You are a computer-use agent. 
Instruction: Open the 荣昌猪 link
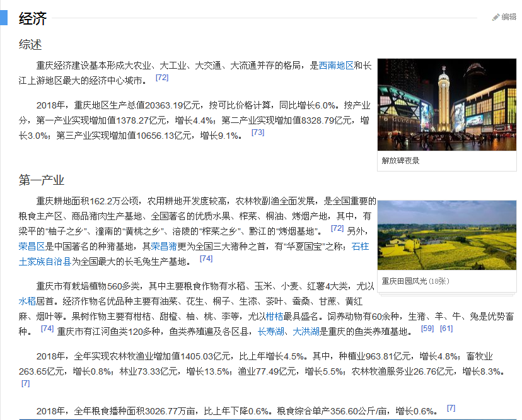(164, 247)
